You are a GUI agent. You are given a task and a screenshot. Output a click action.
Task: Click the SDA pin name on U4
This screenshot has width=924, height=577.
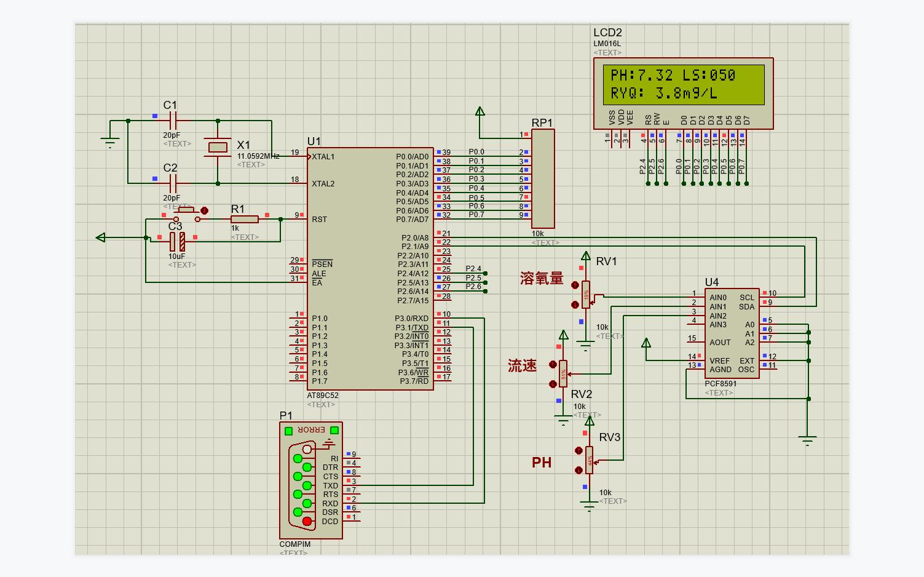[x=747, y=307]
